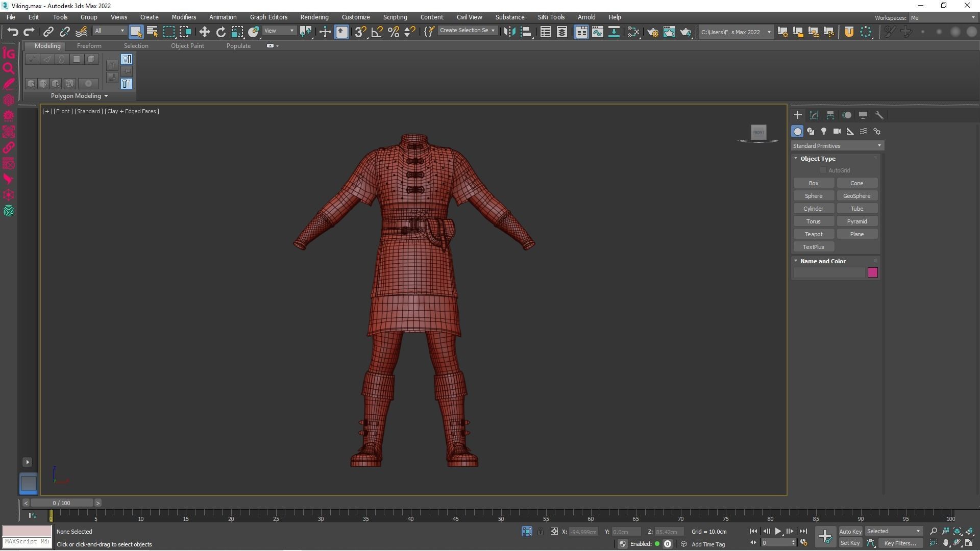980x551 pixels.
Task: Choose the Select and Move tool
Action: click(204, 32)
